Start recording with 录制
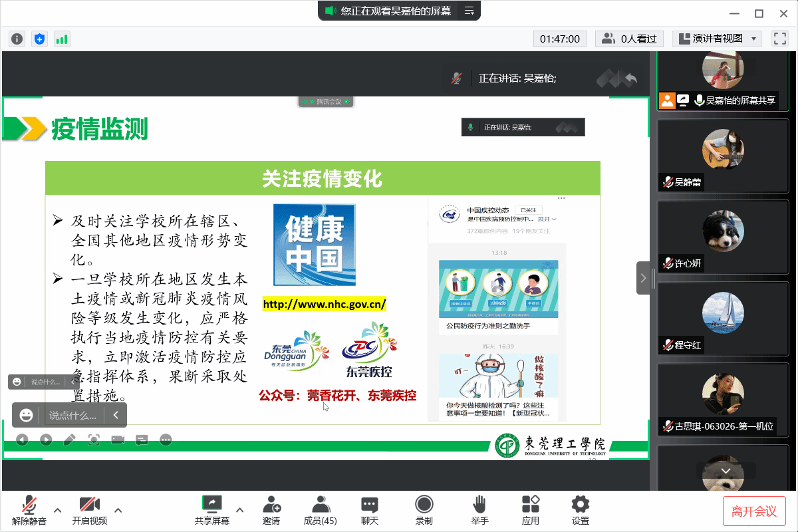The width and height of the screenshot is (798, 532). 424,510
